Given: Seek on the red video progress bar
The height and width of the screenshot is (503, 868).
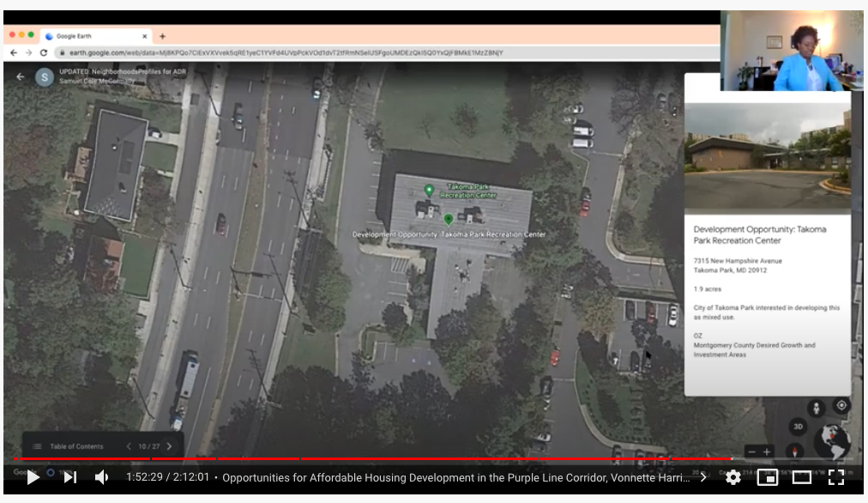Looking at the screenshot, I should (374, 458).
